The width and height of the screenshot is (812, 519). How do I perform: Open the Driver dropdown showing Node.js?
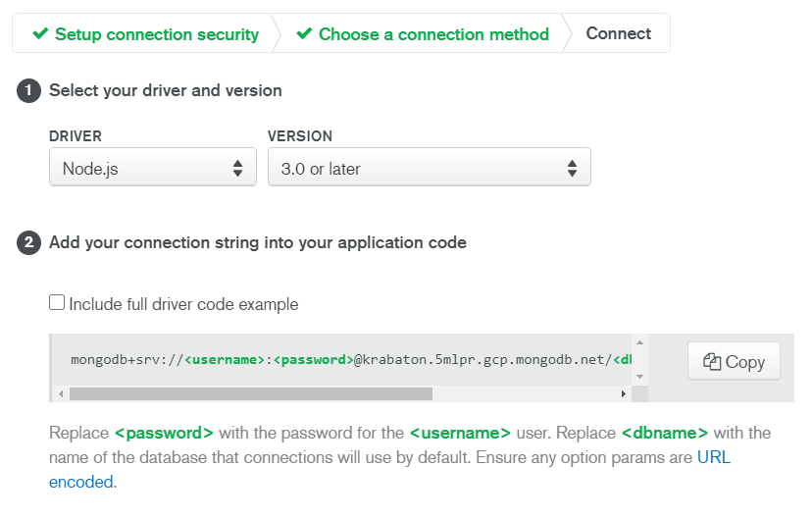(153, 167)
